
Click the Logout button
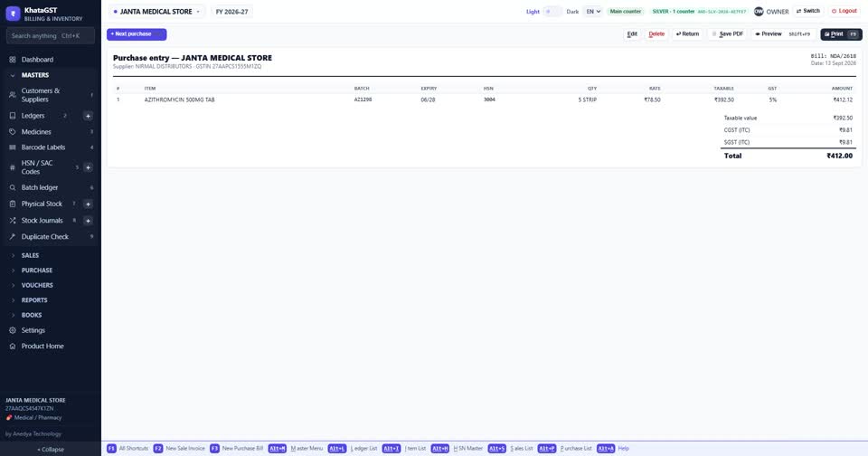click(844, 11)
